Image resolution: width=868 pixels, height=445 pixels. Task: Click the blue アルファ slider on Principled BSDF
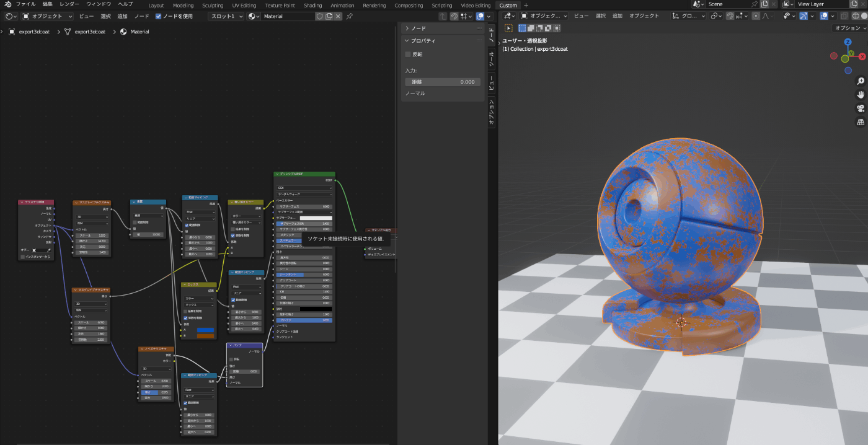pyautogui.click(x=304, y=320)
